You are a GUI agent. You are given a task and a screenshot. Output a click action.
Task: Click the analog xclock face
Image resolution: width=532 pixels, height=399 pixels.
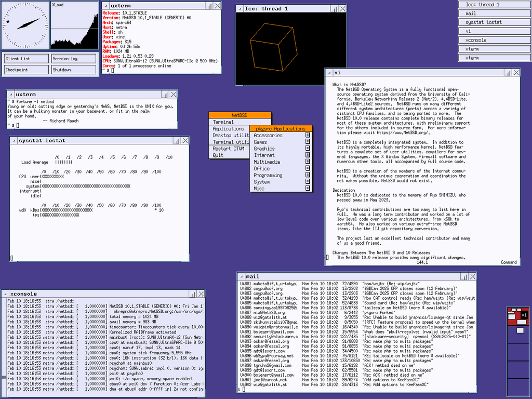coord(25,25)
